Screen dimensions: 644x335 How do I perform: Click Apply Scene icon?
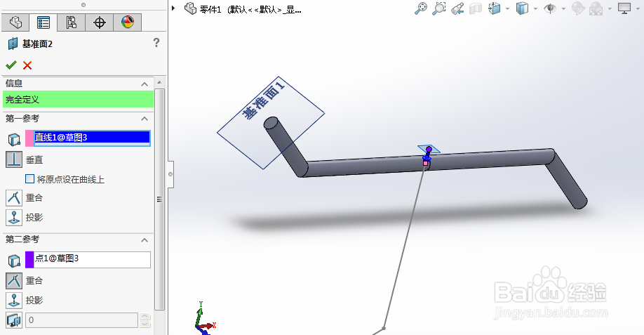click(596, 8)
